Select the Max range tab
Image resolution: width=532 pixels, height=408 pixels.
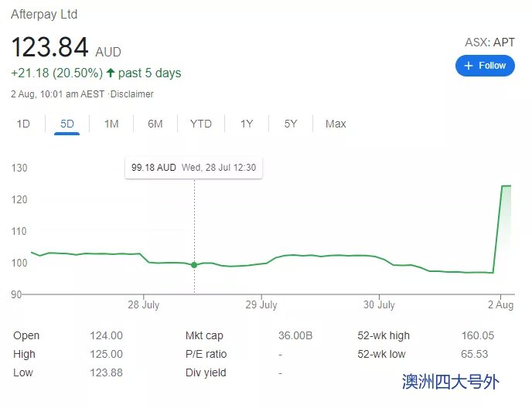336,124
